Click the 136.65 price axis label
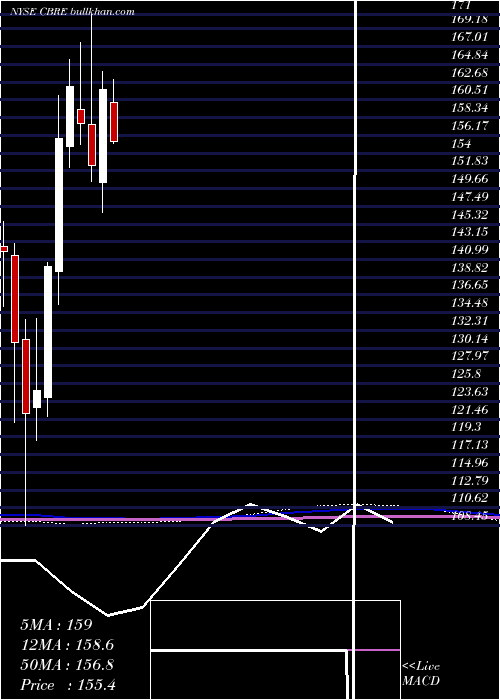500x700 pixels. point(470,285)
